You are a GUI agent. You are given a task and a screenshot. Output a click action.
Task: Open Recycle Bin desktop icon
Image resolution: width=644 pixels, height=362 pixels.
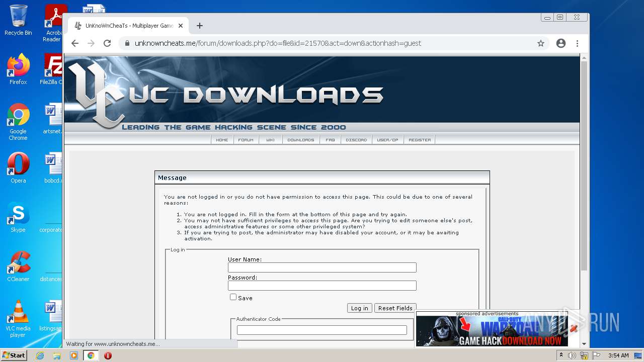[x=18, y=20]
